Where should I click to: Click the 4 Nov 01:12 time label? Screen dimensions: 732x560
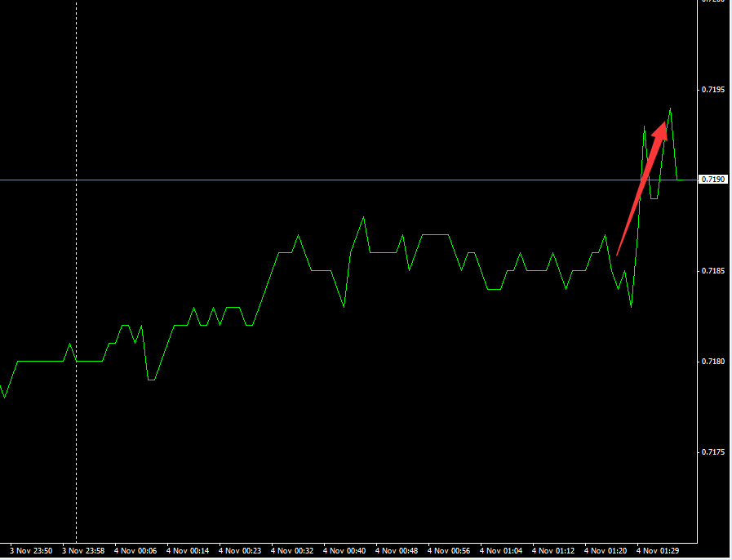554,551
